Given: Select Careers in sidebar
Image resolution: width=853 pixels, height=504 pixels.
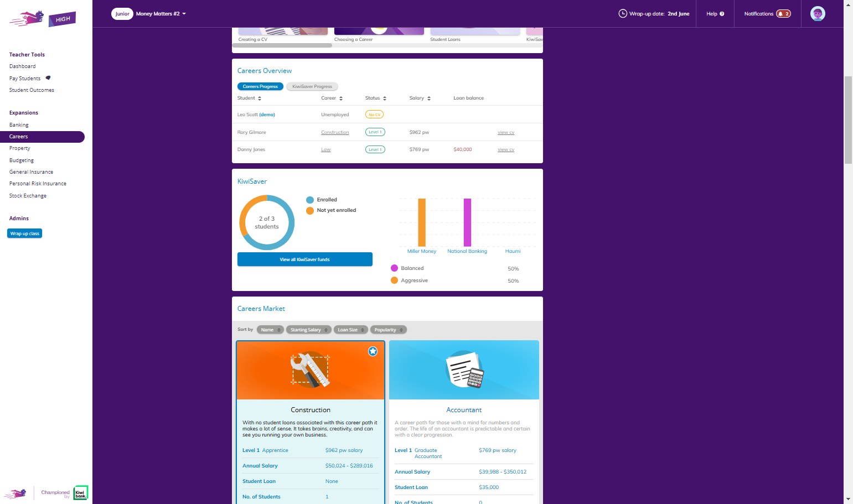Looking at the screenshot, I should [x=42, y=137].
